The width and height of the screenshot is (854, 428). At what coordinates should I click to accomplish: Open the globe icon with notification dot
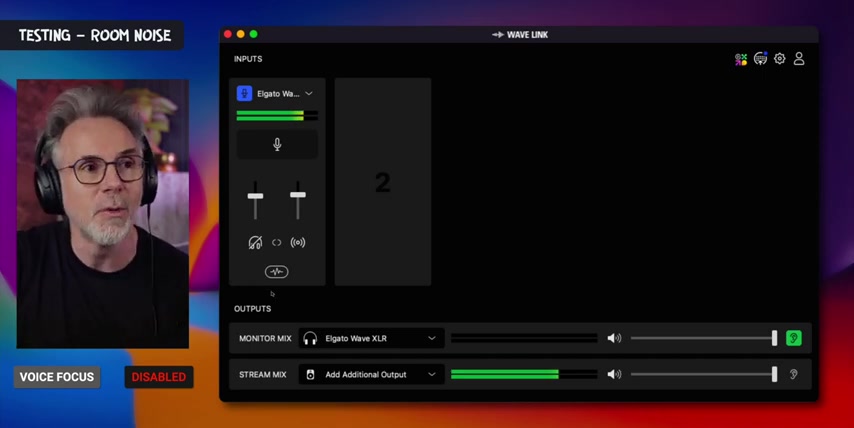(760, 58)
